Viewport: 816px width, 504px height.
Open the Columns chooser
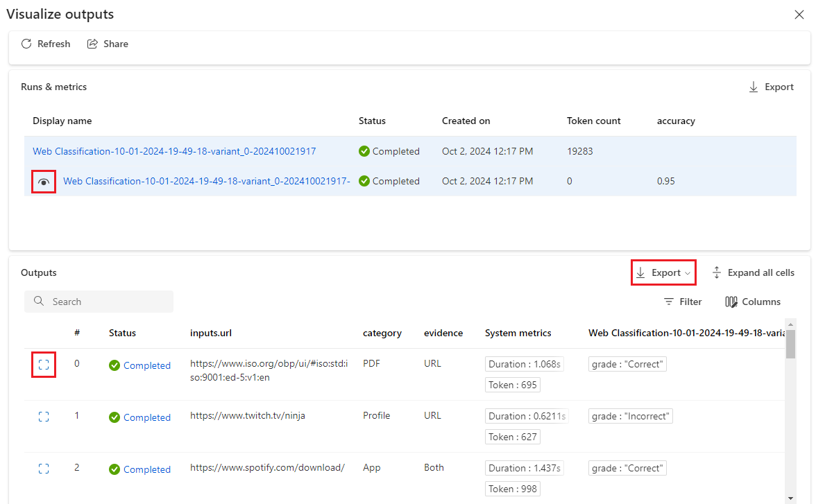[753, 302]
